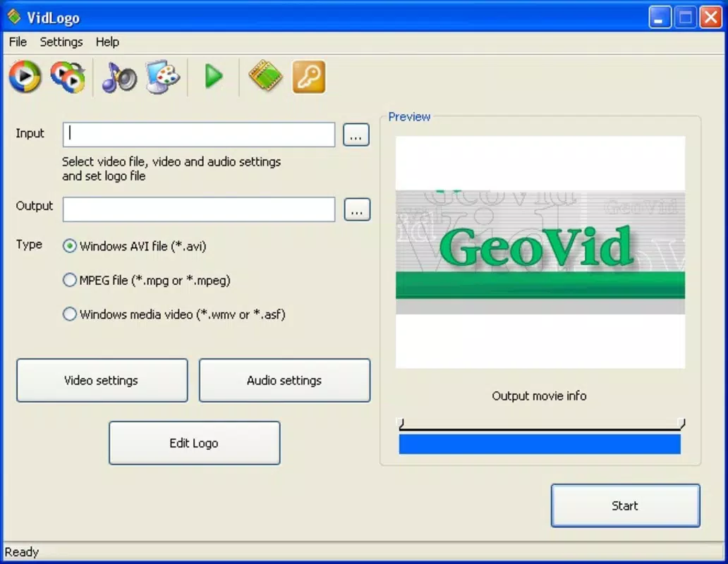728x564 pixels.
Task: Click the orange key registration icon
Action: point(309,77)
